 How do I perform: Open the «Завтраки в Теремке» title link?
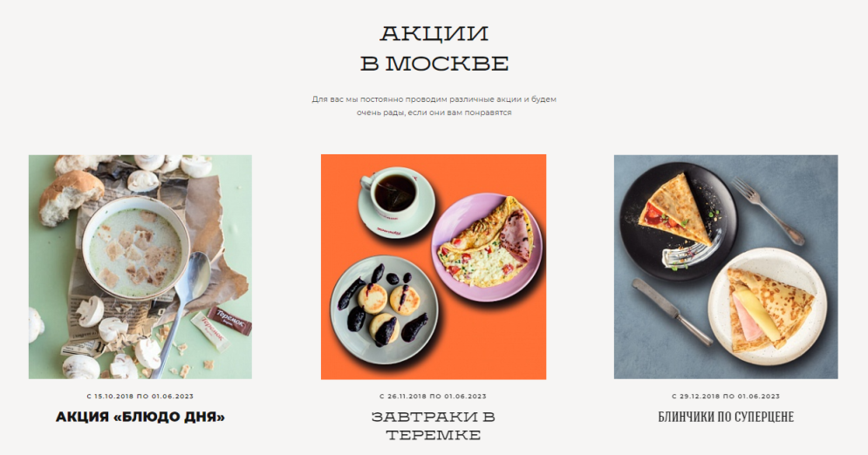pyautogui.click(x=434, y=425)
